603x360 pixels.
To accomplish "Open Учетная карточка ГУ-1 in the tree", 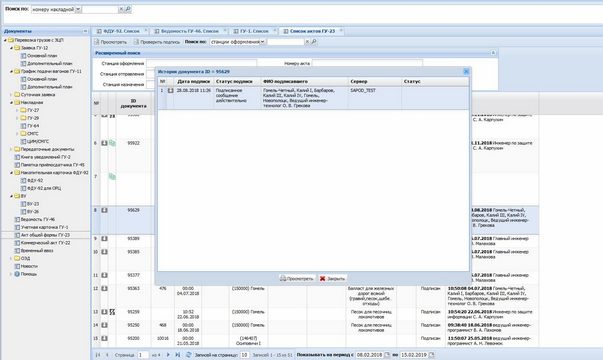I will click(45, 227).
